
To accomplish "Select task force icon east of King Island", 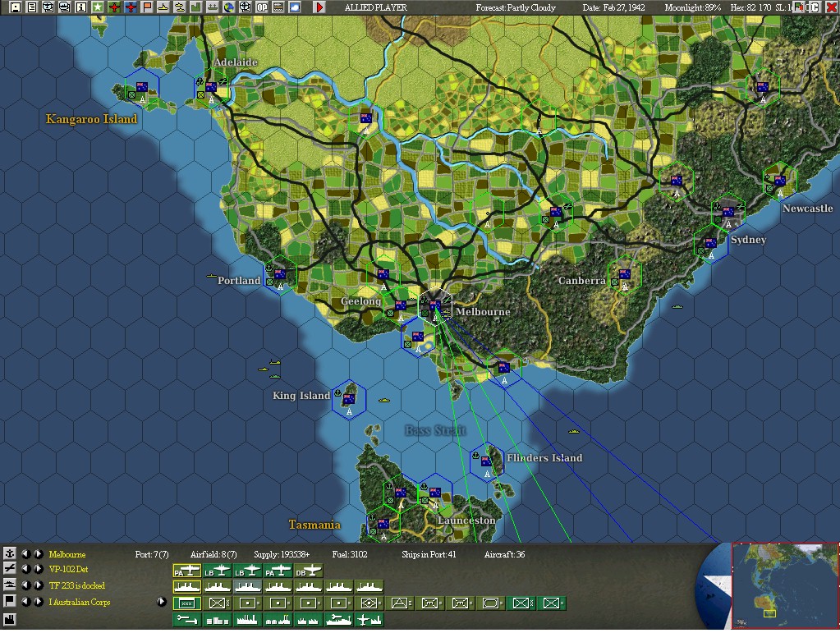I will coord(383,400).
